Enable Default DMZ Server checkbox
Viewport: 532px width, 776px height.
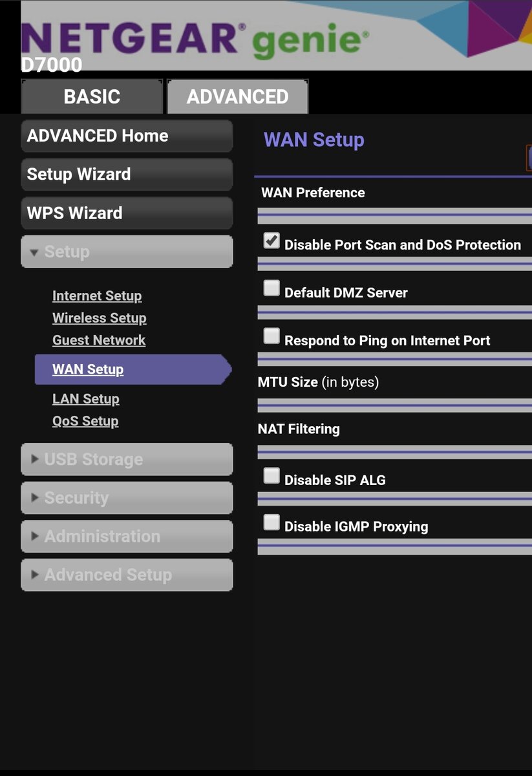pyautogui.click(x=271, y=288)
